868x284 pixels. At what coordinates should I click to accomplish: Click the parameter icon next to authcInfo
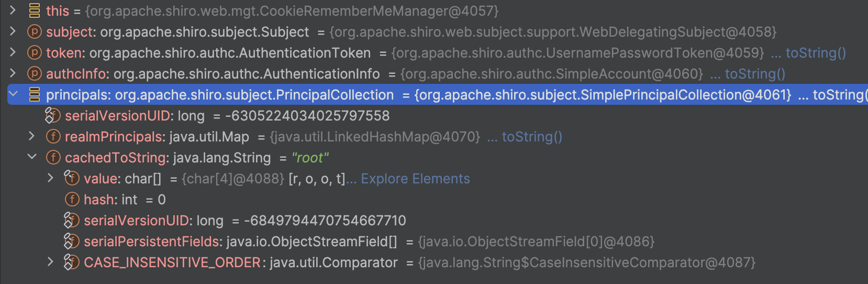[x=34, y=73]
